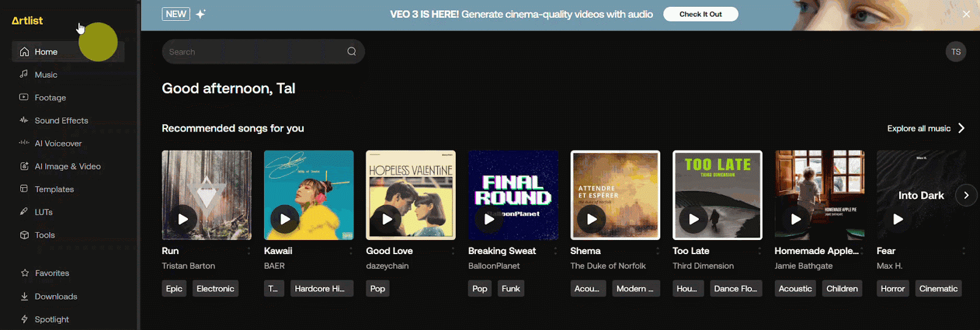Click the Tools cube icon
980x330 pixels.
(24, 234)
